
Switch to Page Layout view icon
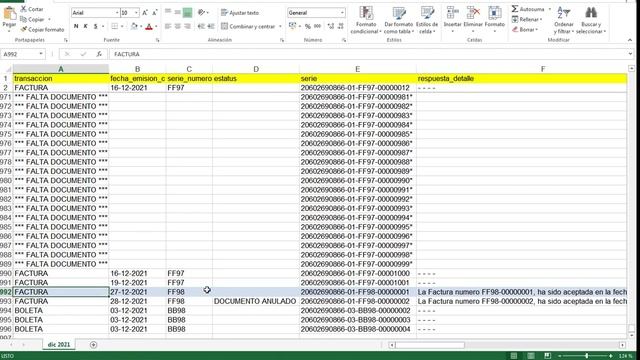(x=531, y=356)
